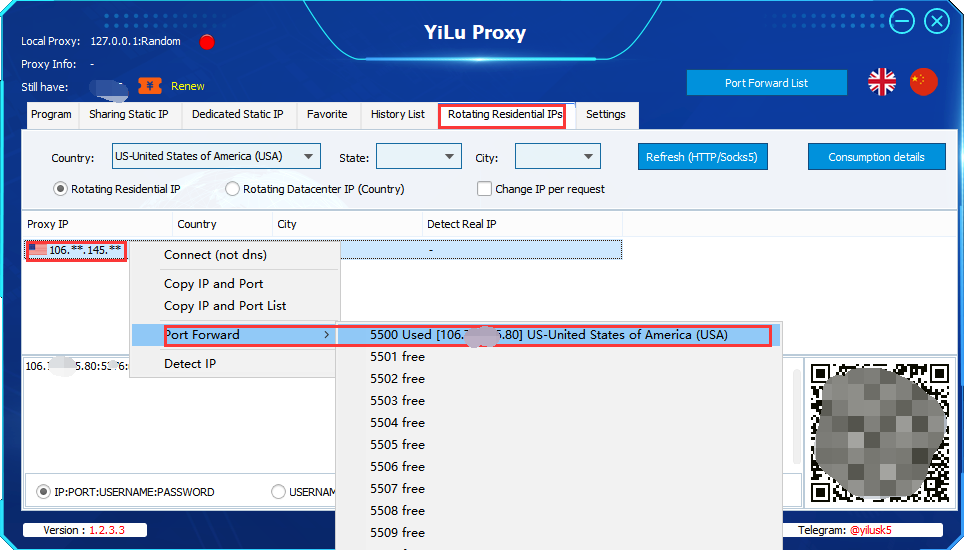Open the Rotating Residential IPs tab
The width and height of the screenshot is (964, 550).
click(505, 114)
